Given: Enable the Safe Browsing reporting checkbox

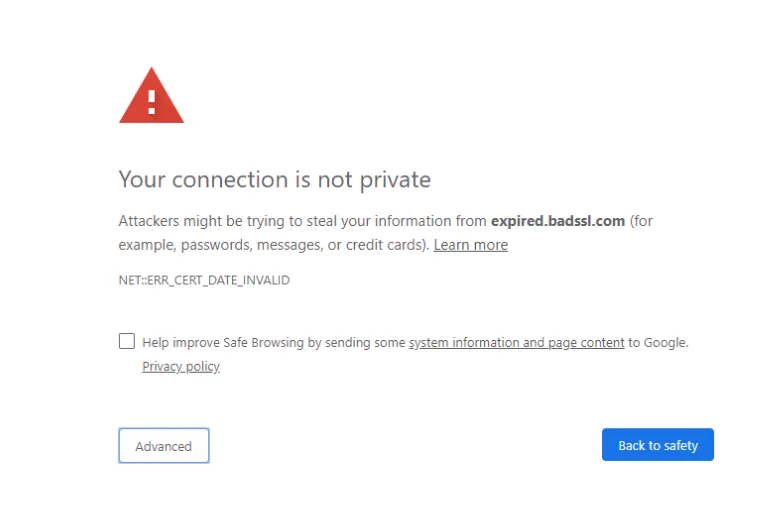Looking at the screenshot, I should 127,341.
